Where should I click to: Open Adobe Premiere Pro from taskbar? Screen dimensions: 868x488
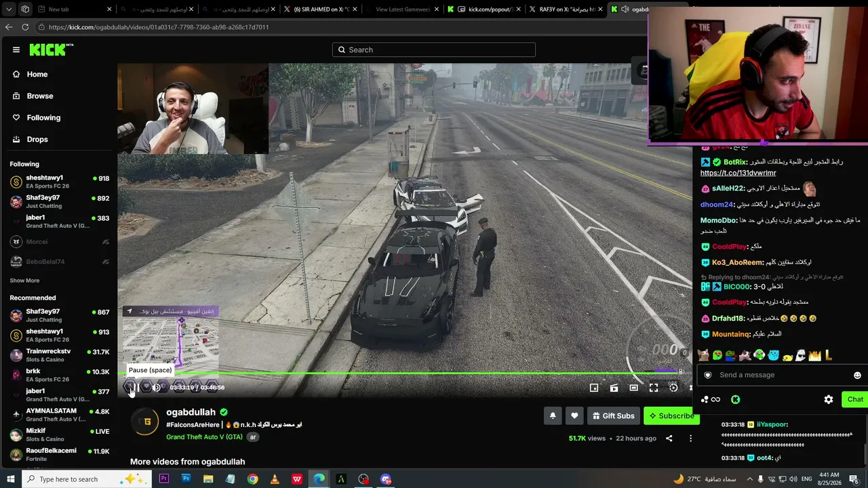(x=163, y=479)
